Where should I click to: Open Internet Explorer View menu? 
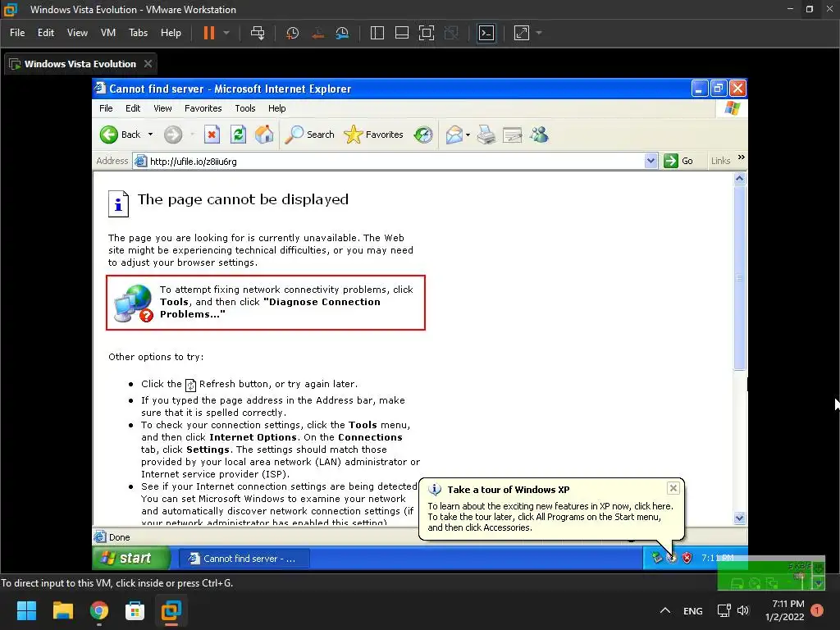pyautogui.click(x=162, y=108)
